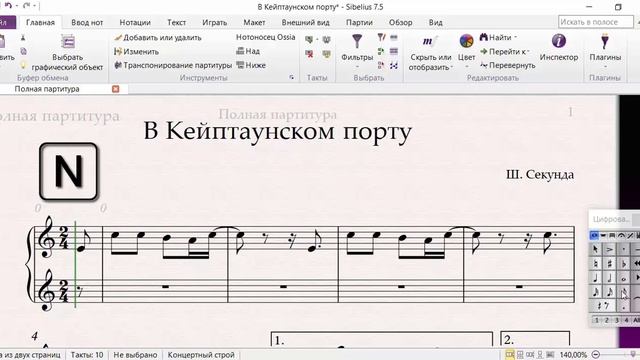Click zoom out minus in status bar
This screenshot has width=640, height=360.
coord(596,355)
